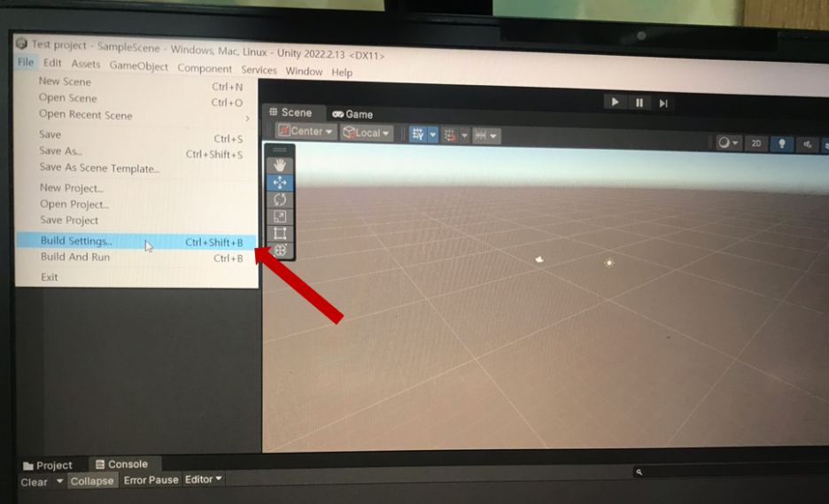Open the Help menu
The width and height of the screenshot is (829, 504).
click(x=342, y=73)
